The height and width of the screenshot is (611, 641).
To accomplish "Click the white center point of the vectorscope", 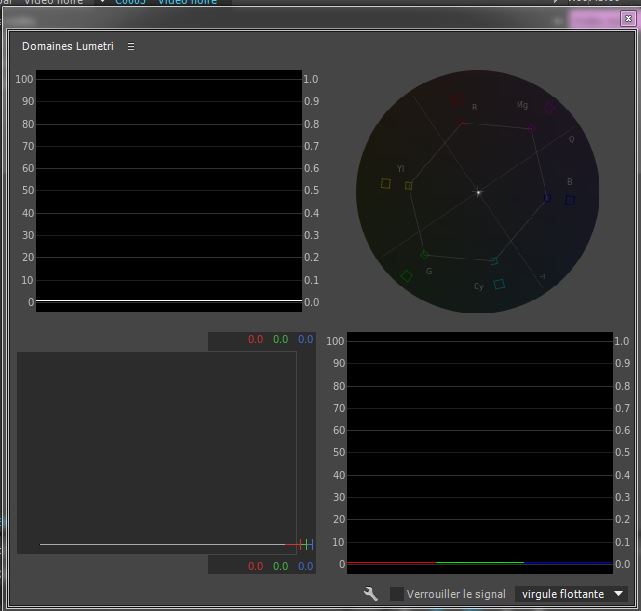I will [x=478, y=192].
